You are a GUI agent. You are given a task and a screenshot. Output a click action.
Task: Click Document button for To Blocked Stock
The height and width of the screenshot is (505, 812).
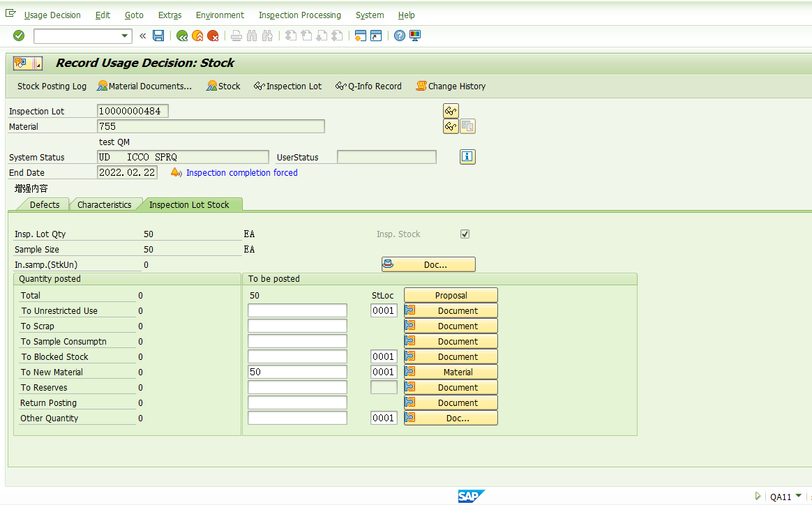(451, 356)
